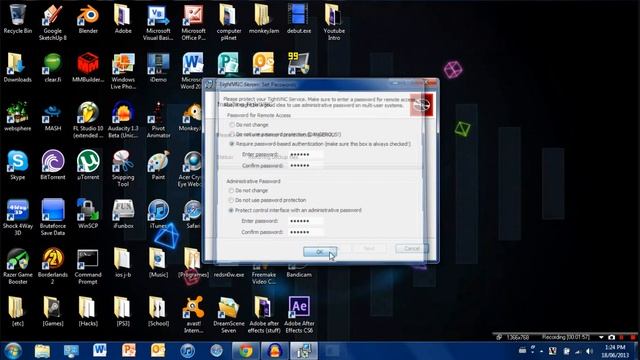Launch FL Studio 10 from desktop
Viewport: 640px width, 360px height.
pos(88,120)
